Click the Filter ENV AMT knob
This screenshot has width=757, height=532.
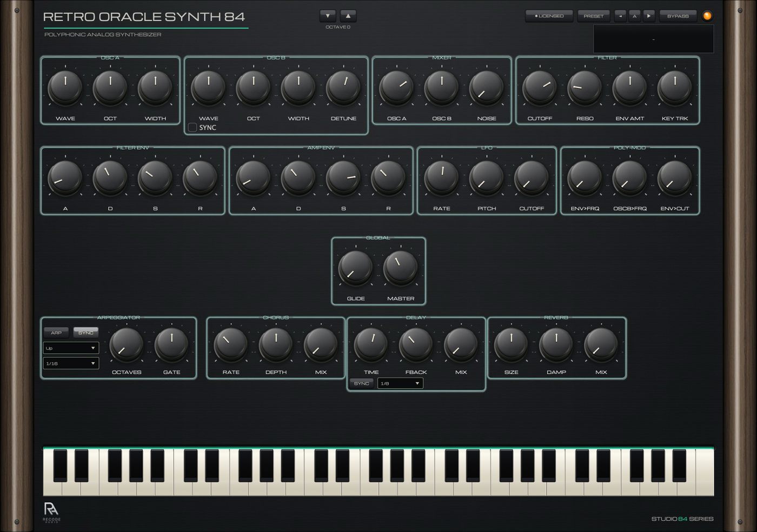(x=630, y=88)
